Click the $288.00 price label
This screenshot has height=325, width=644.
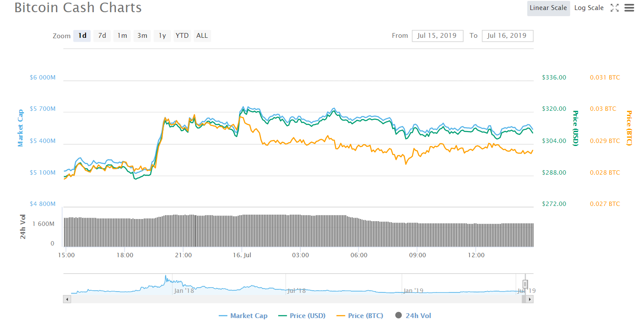pos(554,172)
